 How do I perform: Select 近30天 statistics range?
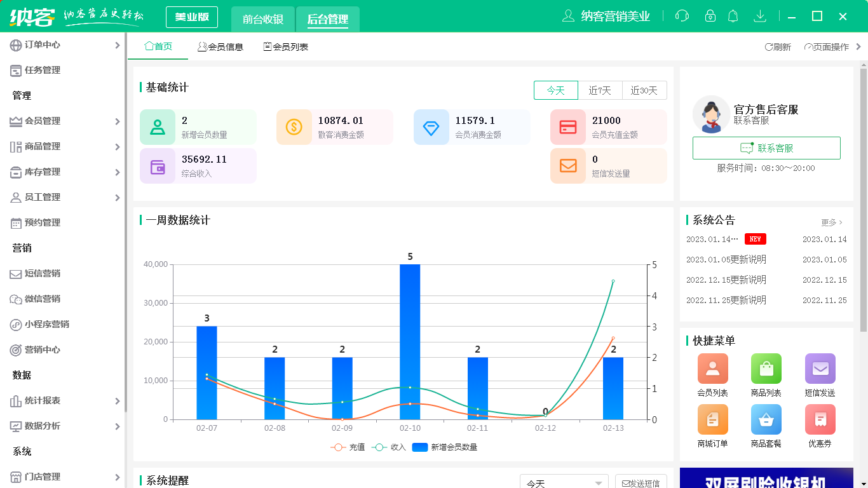(644, 91)
